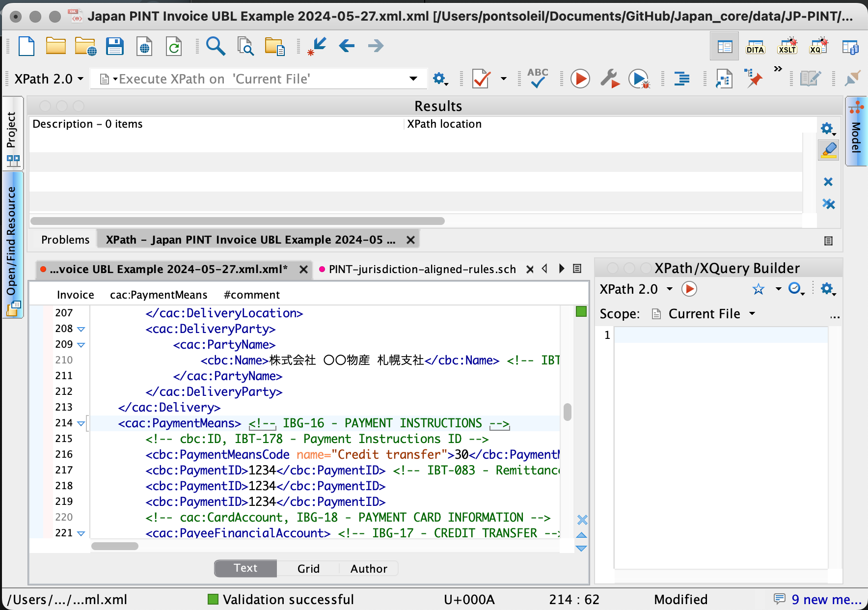Collapse the PayeeFinancialAccount fold at line 221
The image size is (868, 610).
coord(81,533)
